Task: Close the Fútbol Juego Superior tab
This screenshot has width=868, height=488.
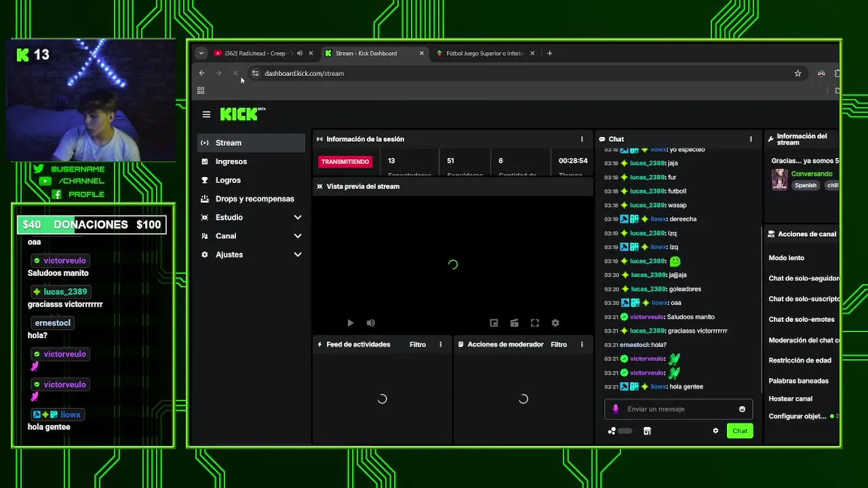Action: point(532,53)
